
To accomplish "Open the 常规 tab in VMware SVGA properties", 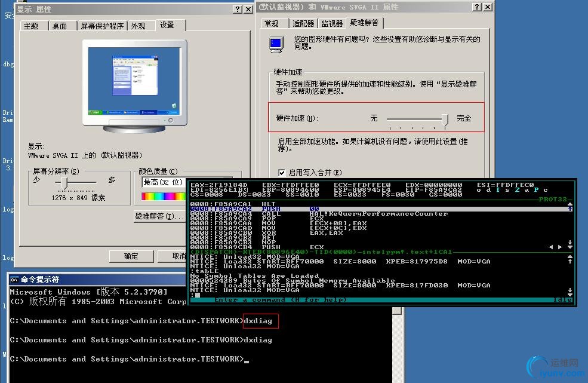I will pyautogui.click(x=272, y=23).
